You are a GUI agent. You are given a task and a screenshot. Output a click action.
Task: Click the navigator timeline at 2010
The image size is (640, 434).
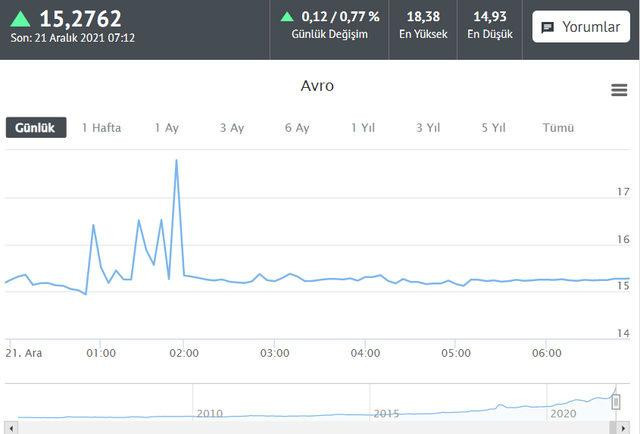(209, 412)
